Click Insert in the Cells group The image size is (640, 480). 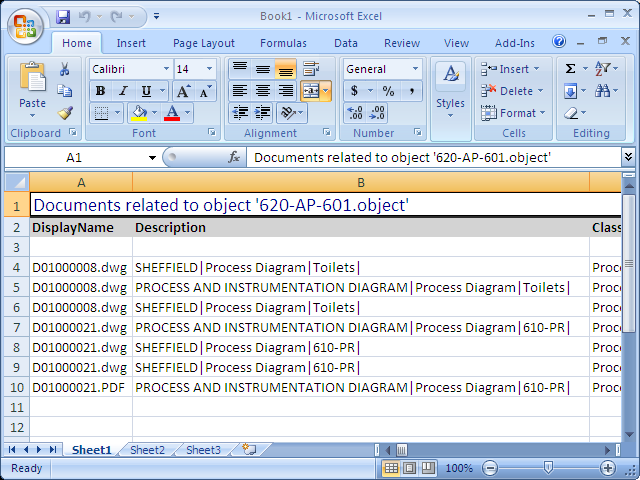[x=510, y=69]
